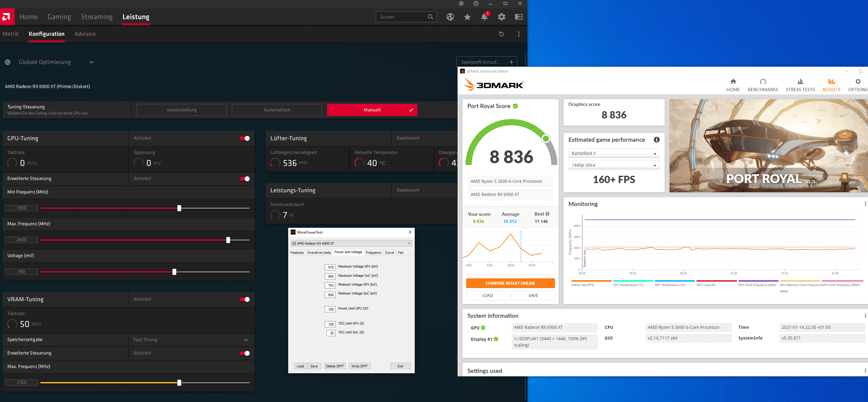Click VRAM Max. Frequenz yellow slider handle
Screen dimensions: 868x402
(179, 383)
